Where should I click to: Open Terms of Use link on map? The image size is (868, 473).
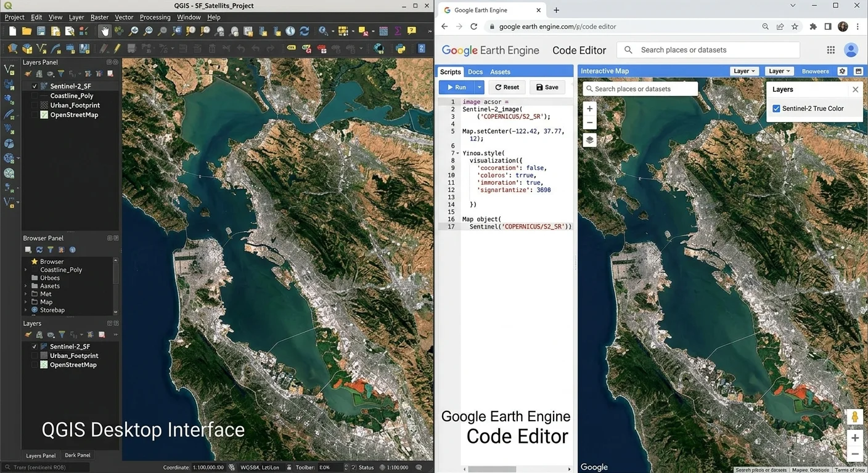point(850,470)
